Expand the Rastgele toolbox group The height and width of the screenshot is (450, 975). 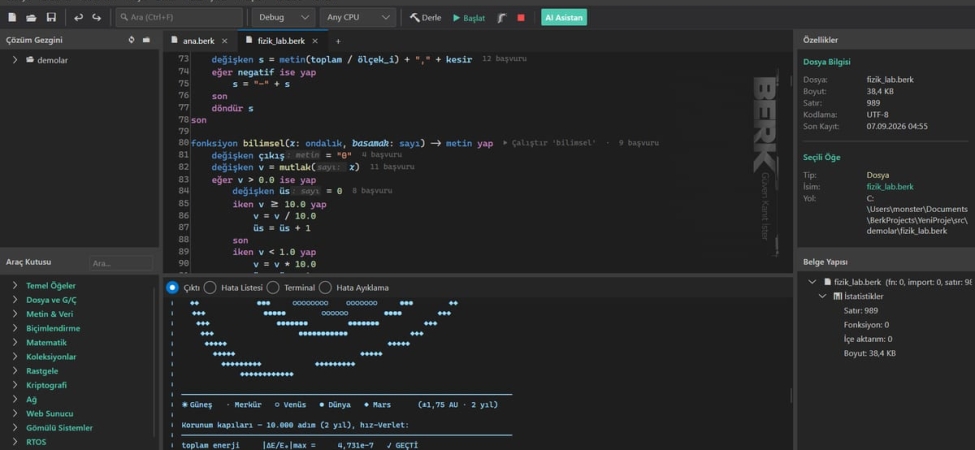(15, 371)
